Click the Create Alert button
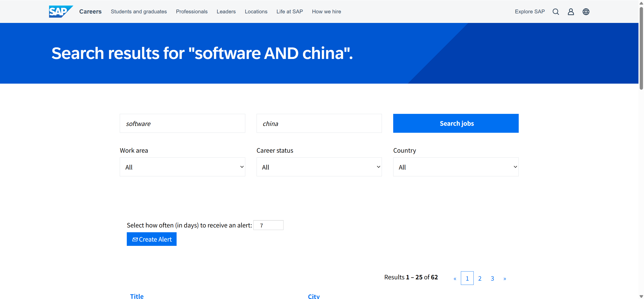The image size is (644, 299). tap(152, 239)
